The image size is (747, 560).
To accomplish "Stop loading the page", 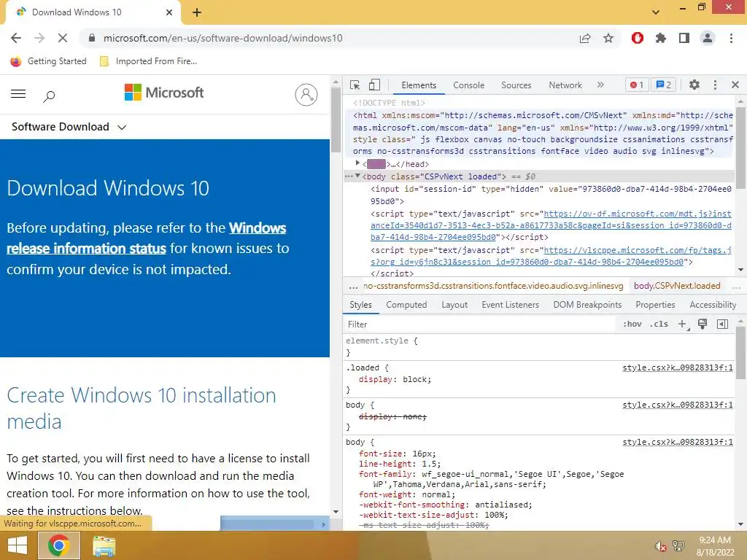I will (63, 38).
